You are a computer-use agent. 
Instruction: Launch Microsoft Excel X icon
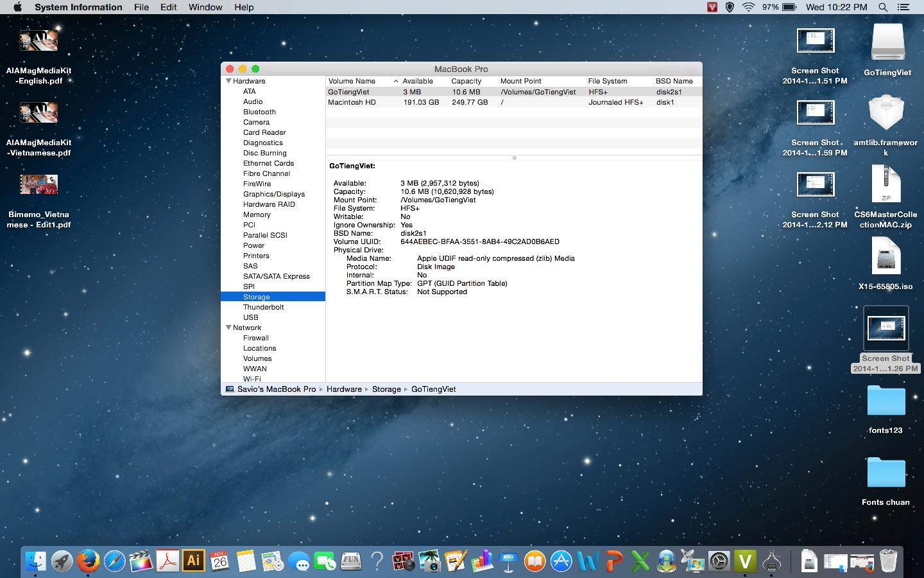[x=640, y=561]
